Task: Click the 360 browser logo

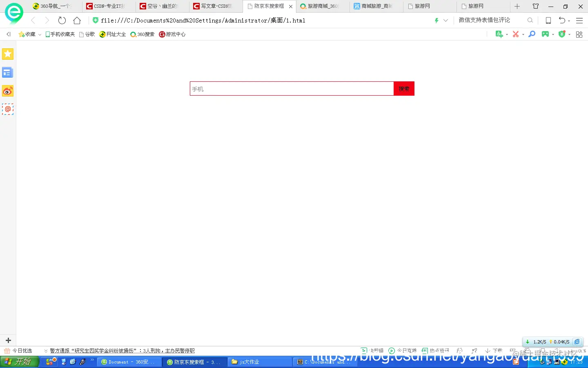Action: click(14, 13)
